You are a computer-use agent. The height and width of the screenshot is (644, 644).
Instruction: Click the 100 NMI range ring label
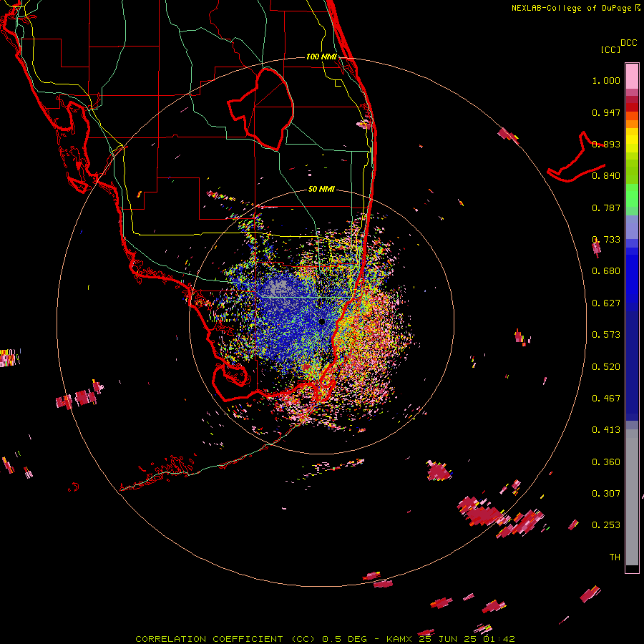(321, 57)
